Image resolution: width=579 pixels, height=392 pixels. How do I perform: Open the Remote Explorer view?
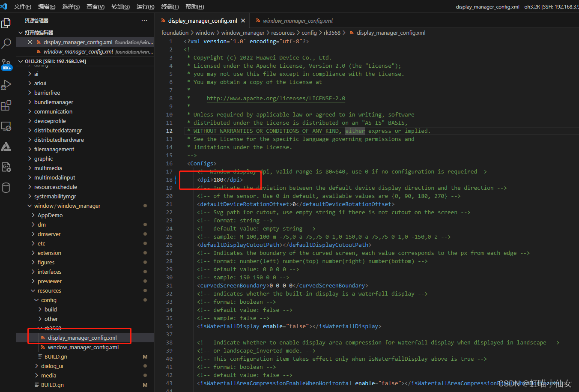(x=6, y=126)
